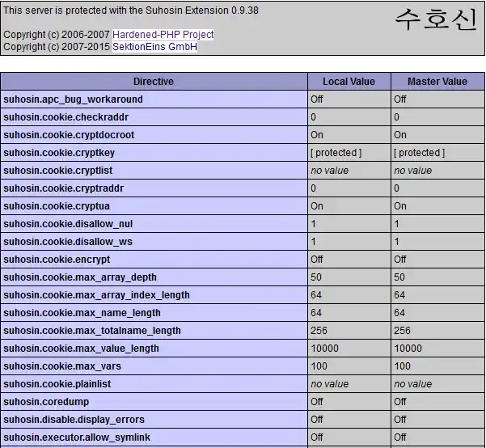Click the Local Value column header
This screenshot has width=486, height=448.
click(349, 82)
